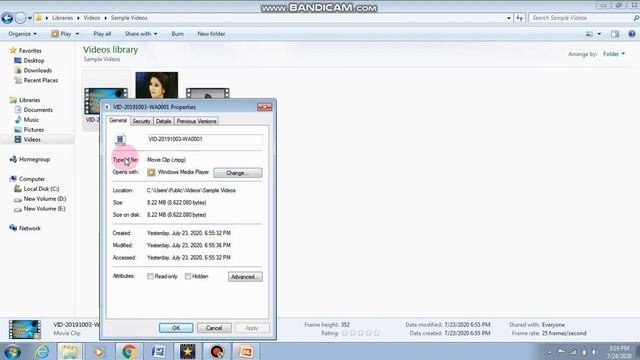Open the Windows Start button
The image size is (640, 360).
pos(13,351)
